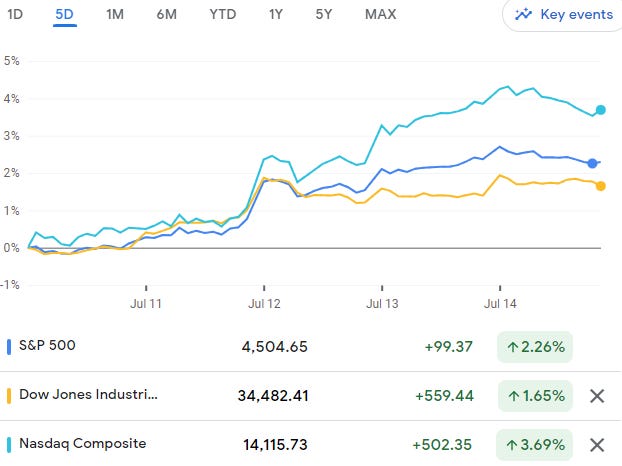Click the +502.35 point change value

pyautogui.click(x=442, y=445)
